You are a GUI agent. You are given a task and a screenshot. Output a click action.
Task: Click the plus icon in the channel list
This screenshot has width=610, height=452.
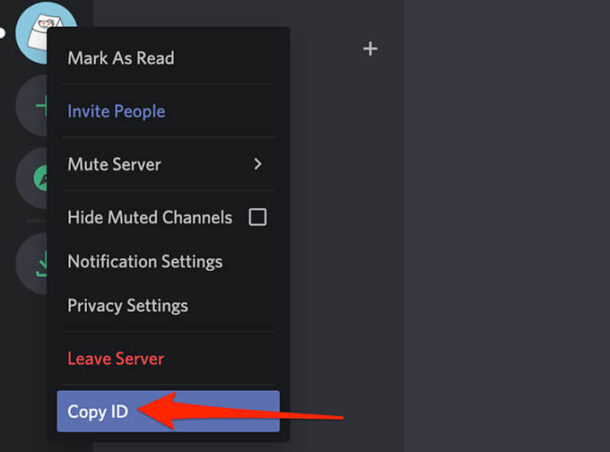370,48
